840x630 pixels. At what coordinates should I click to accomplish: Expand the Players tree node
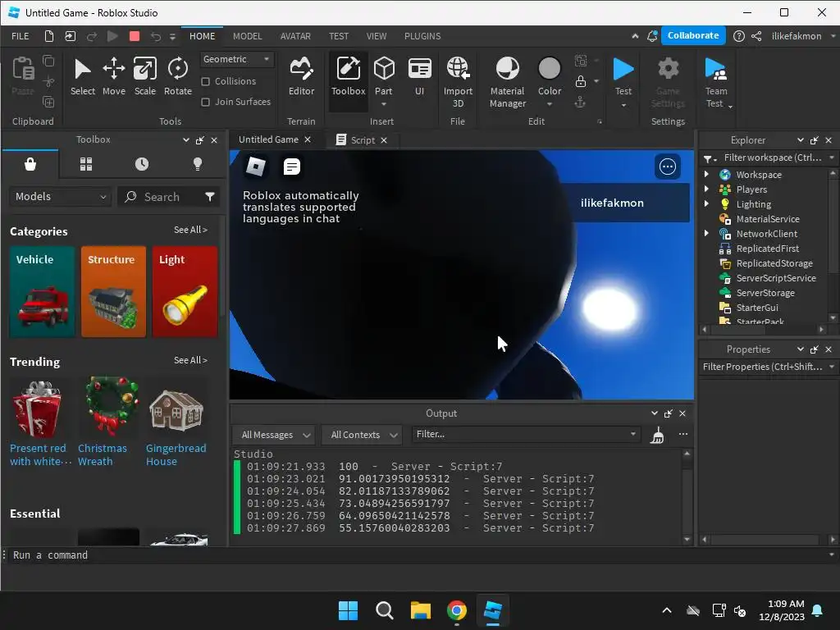click(706, 189)
